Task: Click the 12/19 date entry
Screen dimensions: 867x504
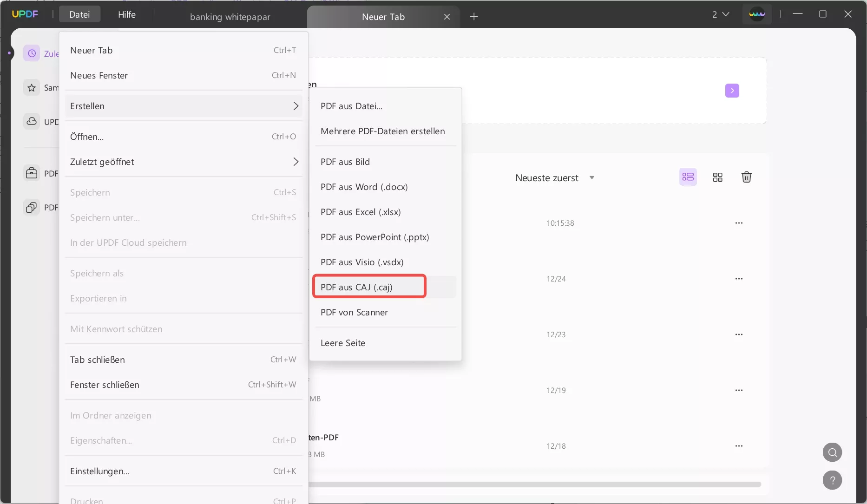Action: (x=556, y=390)
